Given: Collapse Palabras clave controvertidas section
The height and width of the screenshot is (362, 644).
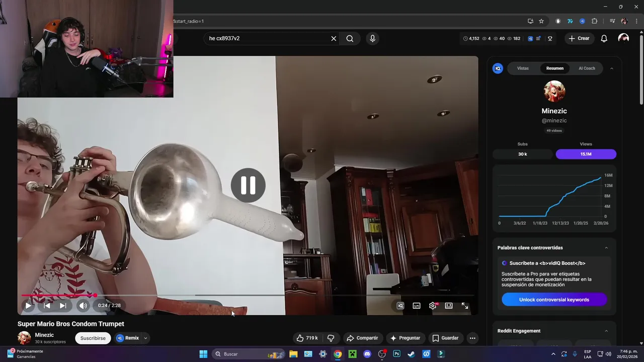Looking at the screenshot, I should [x=606, y=248].
